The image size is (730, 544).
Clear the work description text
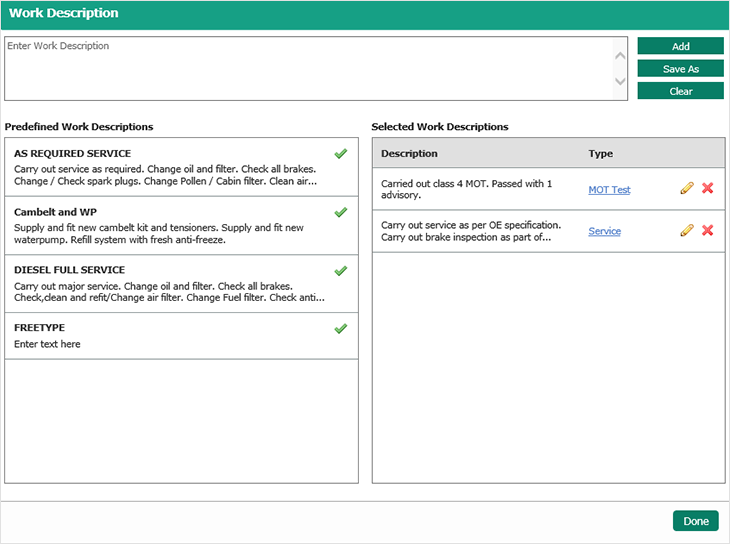click(680, 91)
